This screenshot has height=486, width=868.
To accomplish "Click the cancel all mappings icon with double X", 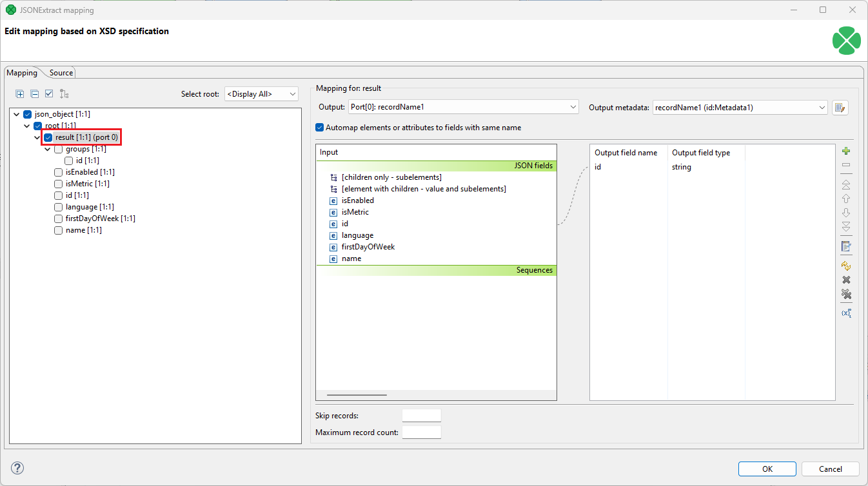I will [846, 294].
